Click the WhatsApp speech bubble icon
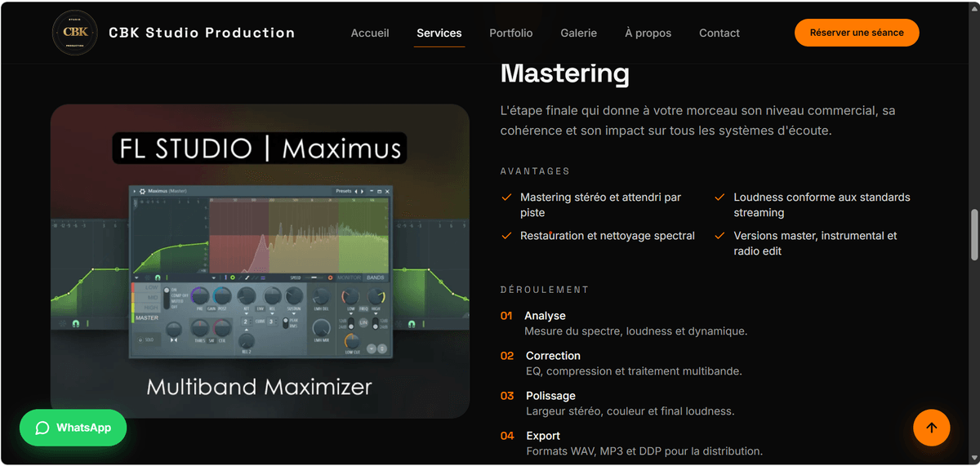This screenshot has width=980, height=466. [42, 428]
